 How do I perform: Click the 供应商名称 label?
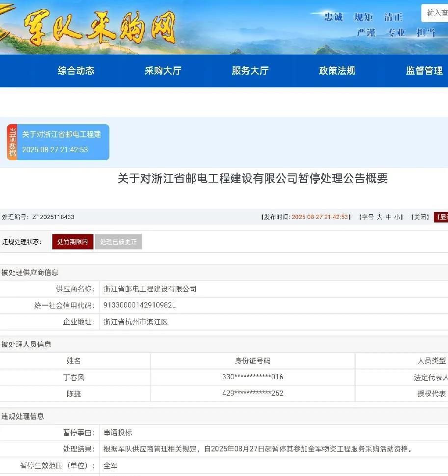click(x=75, y=289)
